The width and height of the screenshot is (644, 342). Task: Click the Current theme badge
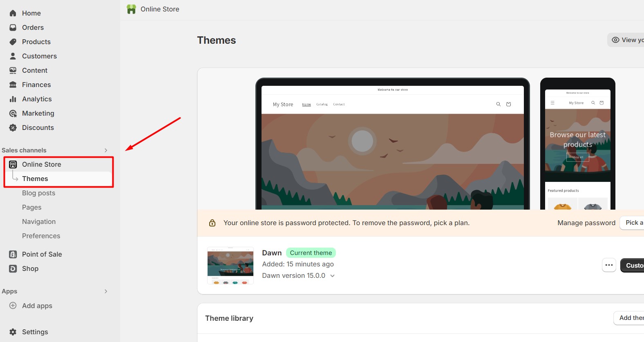pos(311,253)
